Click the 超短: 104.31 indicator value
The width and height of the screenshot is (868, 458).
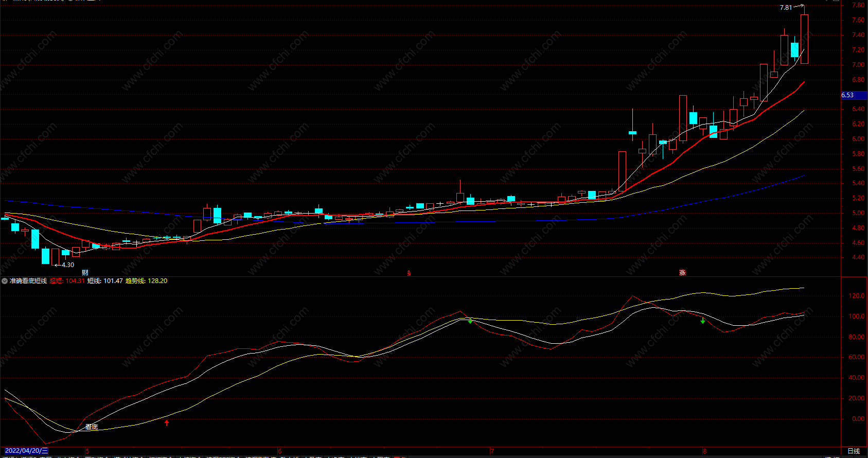pos(67,281)
